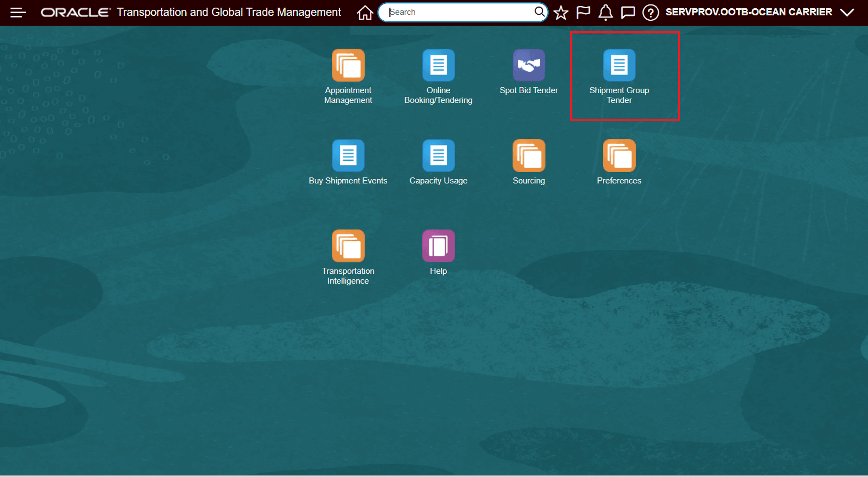Open notifications bell icon
The width and height of the screenshot is (868, 477).
pos(606,12)
